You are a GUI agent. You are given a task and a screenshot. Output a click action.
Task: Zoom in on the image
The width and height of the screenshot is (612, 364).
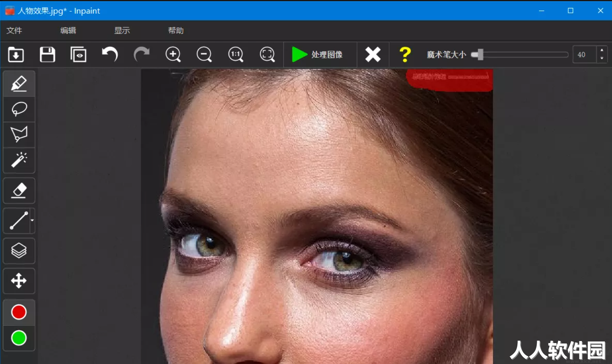pyautogui.click(x=173, y=54)
